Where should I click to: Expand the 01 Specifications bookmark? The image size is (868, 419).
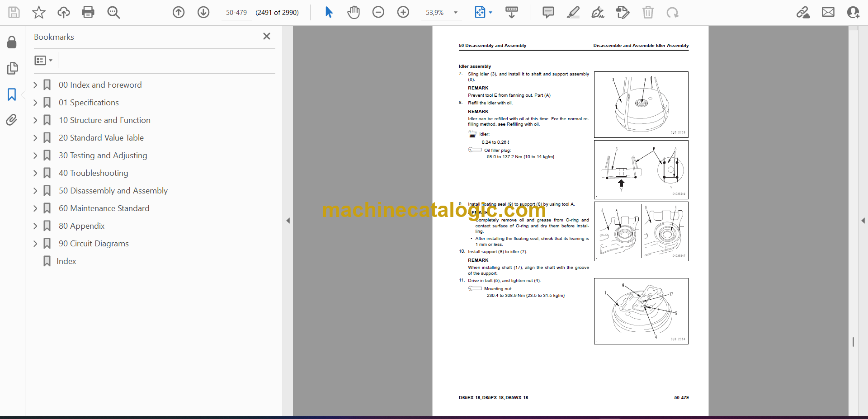[35, 103]
